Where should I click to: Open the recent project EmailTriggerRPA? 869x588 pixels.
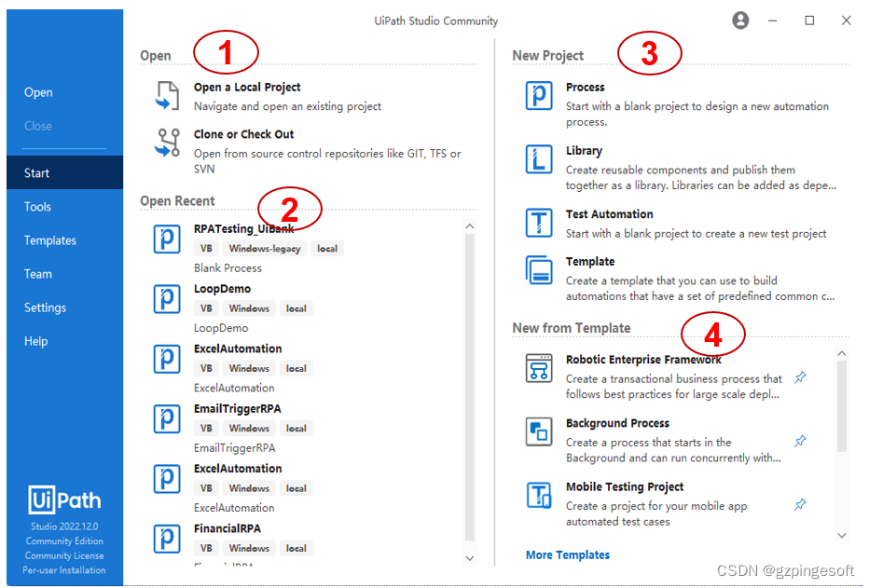[237, 409]
